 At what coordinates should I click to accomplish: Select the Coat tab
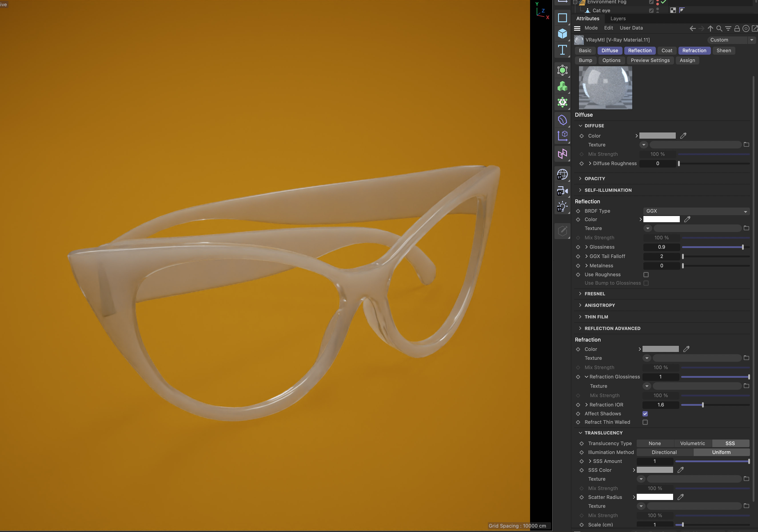click(x=666, y=50)
